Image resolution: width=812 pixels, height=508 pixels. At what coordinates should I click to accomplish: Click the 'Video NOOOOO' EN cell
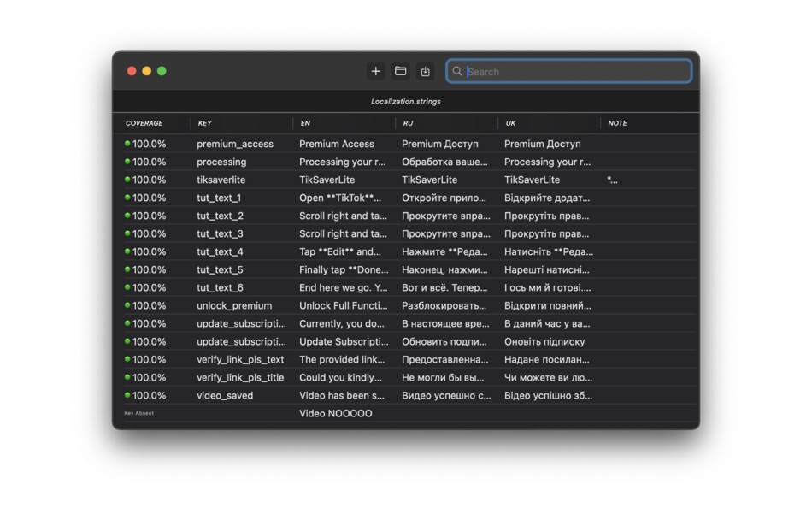pyautogui.click(x=336, y=414)
